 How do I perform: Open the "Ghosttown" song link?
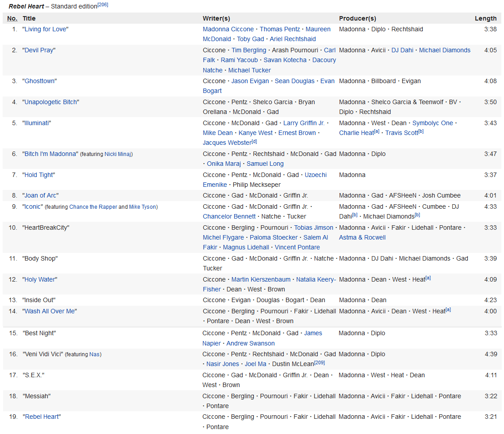pyautogui.click(x=39, y=81)
